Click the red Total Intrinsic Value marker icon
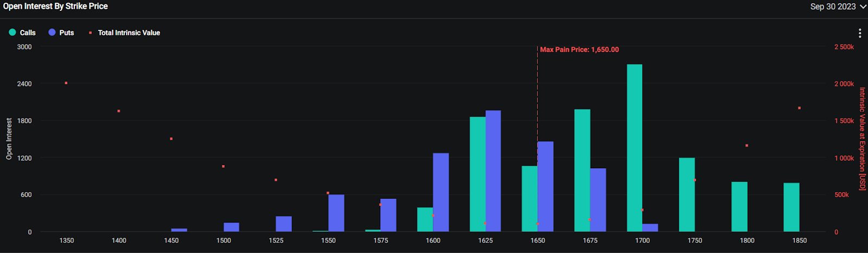The height and width of the screenshot is (253, 868). 90,33
